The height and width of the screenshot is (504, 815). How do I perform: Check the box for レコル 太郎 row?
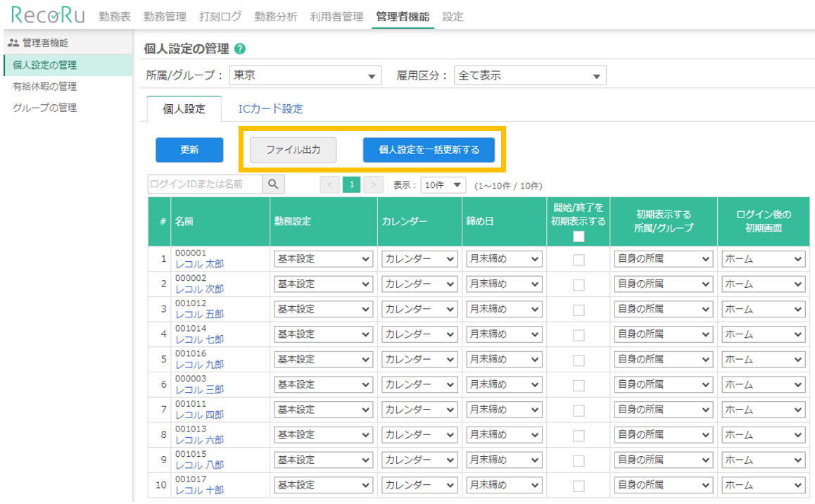579,260
